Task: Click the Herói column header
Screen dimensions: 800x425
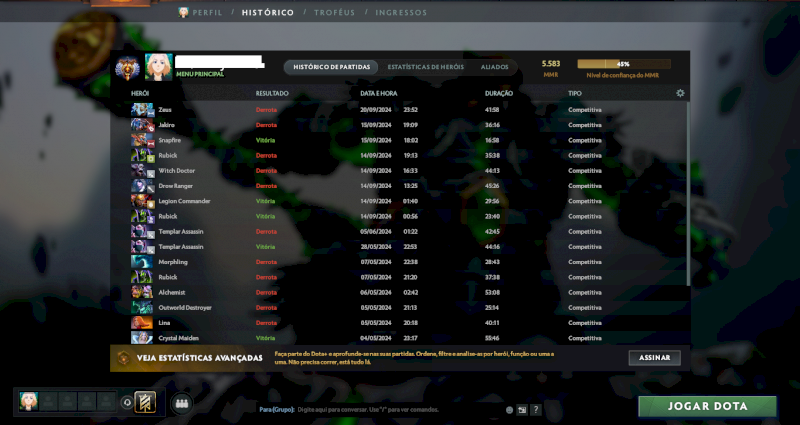Action: (140, 93)
